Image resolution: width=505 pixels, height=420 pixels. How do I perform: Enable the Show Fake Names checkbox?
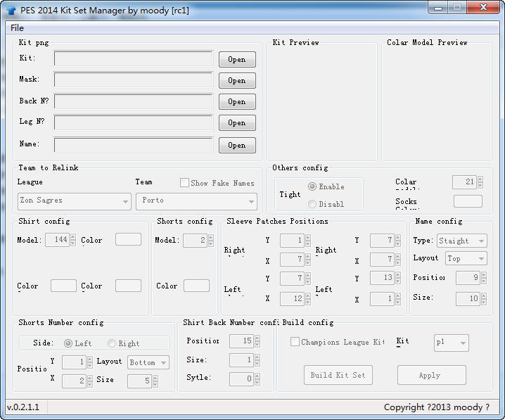coord(184,183)
